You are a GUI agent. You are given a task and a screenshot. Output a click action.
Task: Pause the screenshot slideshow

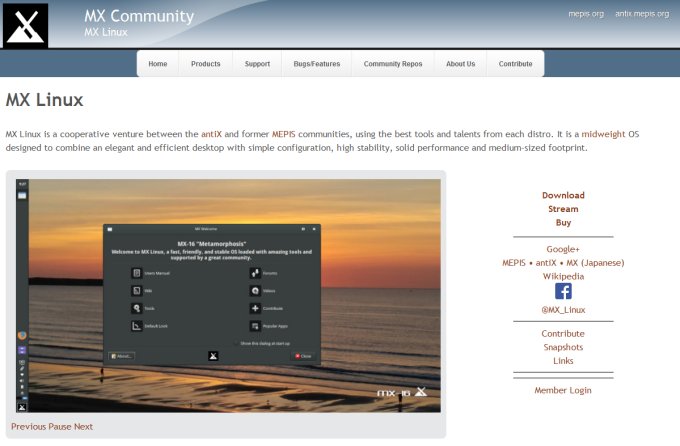pyautogui.click(x=60, y=427)
